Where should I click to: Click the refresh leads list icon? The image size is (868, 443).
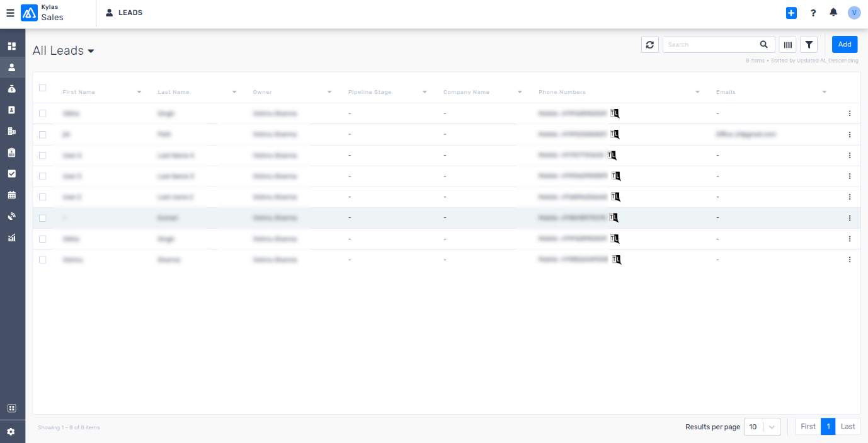tap(649, 45)
